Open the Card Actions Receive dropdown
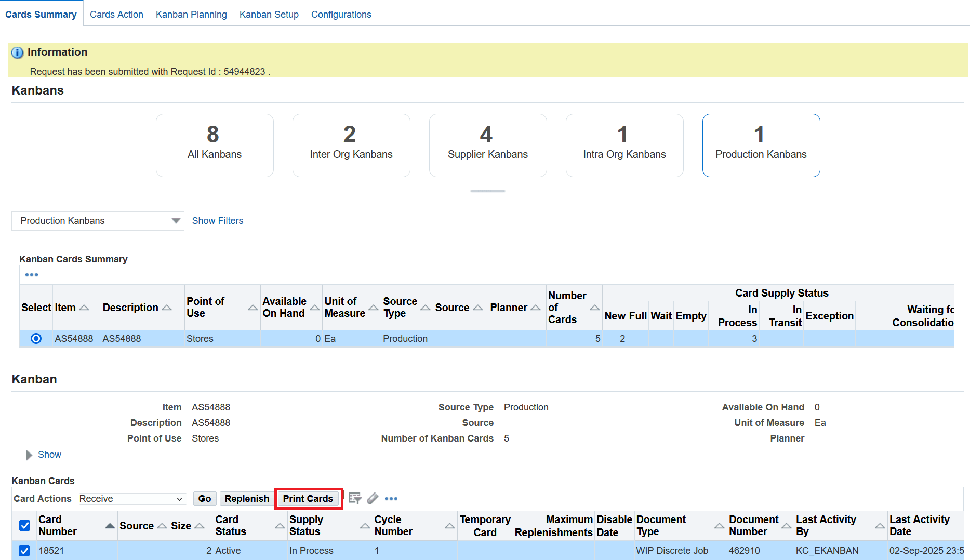 click(132, 499)
